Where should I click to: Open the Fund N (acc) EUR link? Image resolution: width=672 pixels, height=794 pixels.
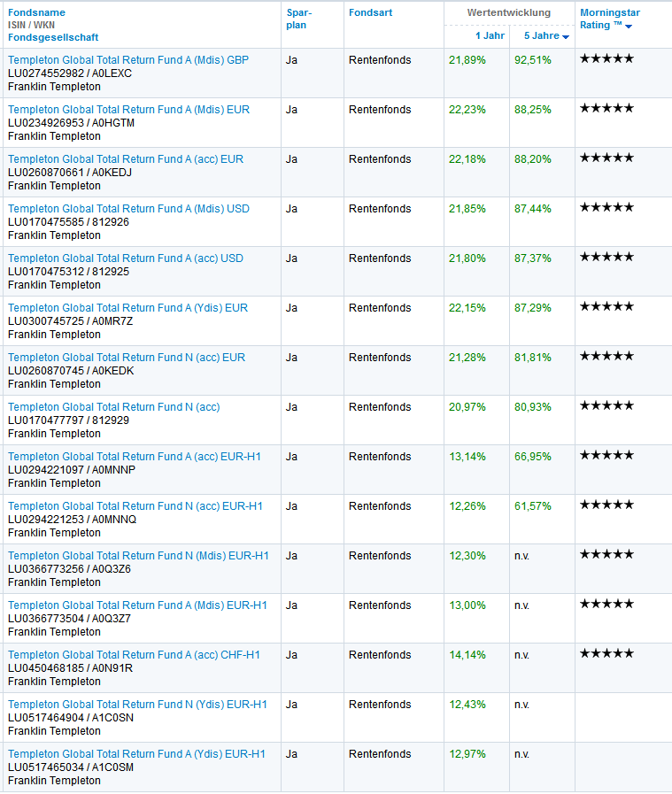point(127,358)
